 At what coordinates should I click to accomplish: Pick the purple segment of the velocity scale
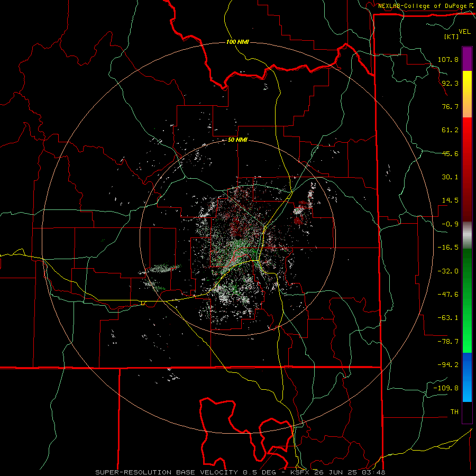point(467,59)
